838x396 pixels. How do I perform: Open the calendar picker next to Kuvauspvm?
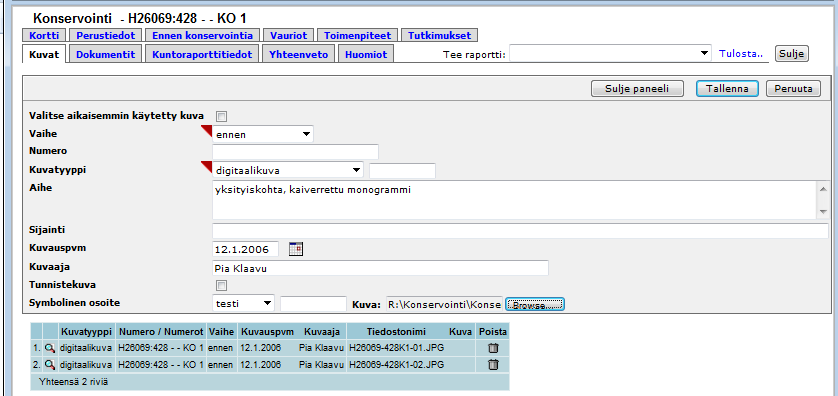[x=296, y=249]
